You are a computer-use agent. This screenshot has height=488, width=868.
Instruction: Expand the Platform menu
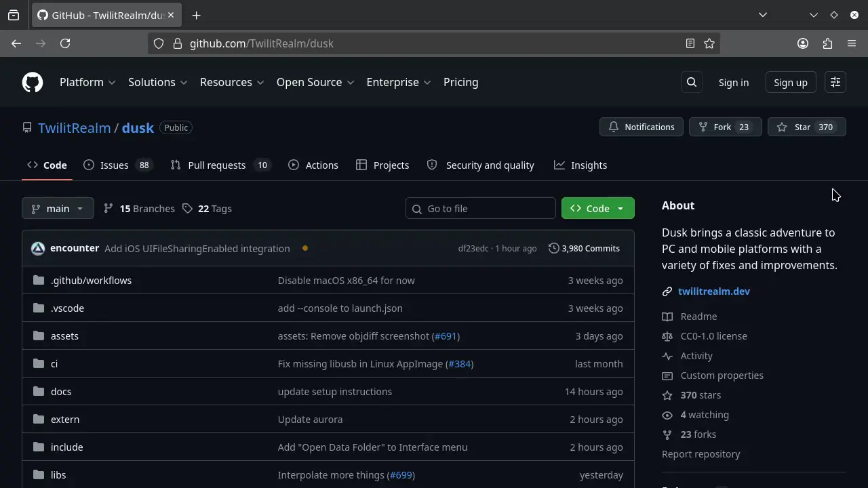(x=87, y=83)
